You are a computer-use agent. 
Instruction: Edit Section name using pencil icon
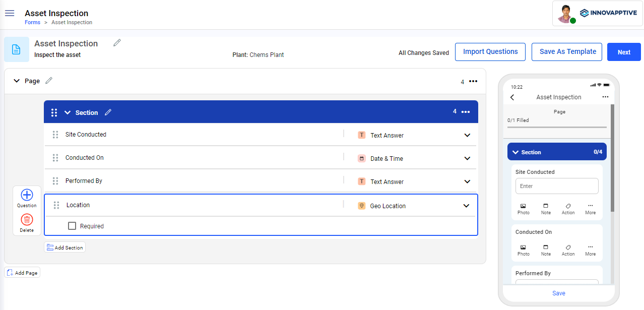click(x=108, y=112)
